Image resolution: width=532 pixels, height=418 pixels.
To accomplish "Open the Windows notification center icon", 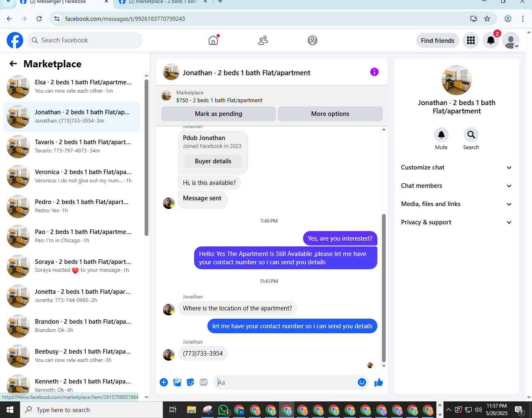I will point(520,410).
